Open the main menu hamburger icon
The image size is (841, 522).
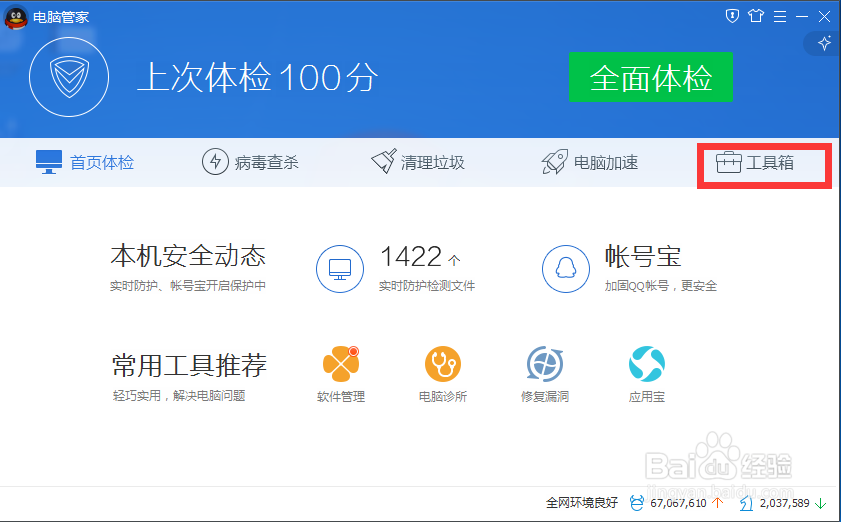tap(780, 17)
